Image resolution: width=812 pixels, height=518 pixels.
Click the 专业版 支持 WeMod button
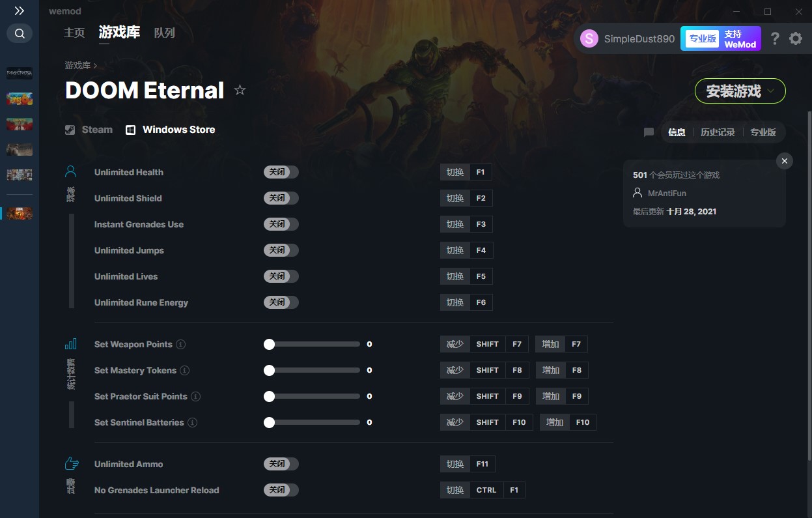point(721,38)
